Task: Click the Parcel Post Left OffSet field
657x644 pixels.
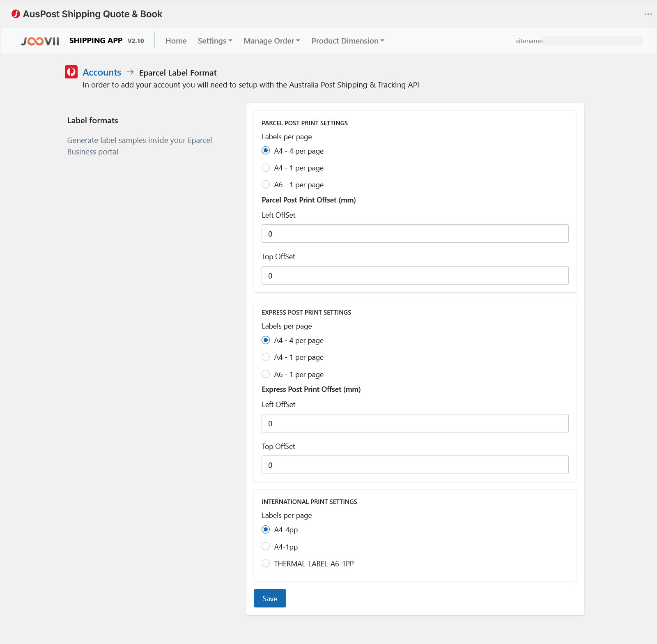Action: (415, 234)
